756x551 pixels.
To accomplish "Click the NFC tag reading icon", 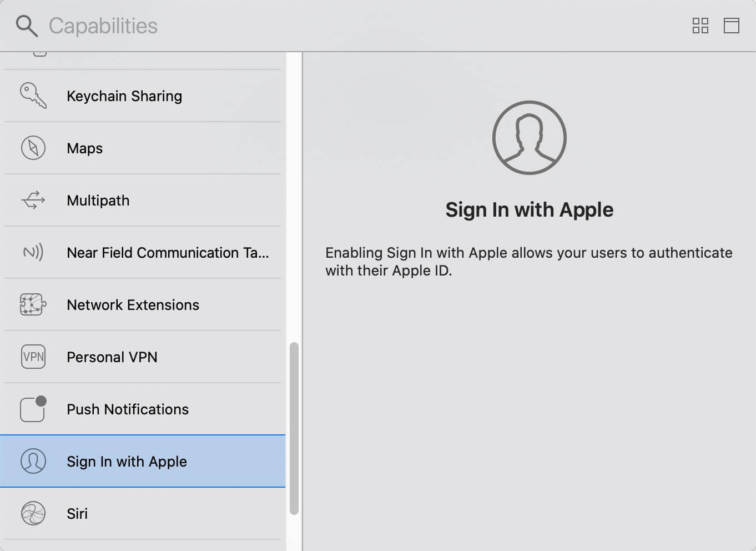I will pyautogui.click(x=33, y=252).
